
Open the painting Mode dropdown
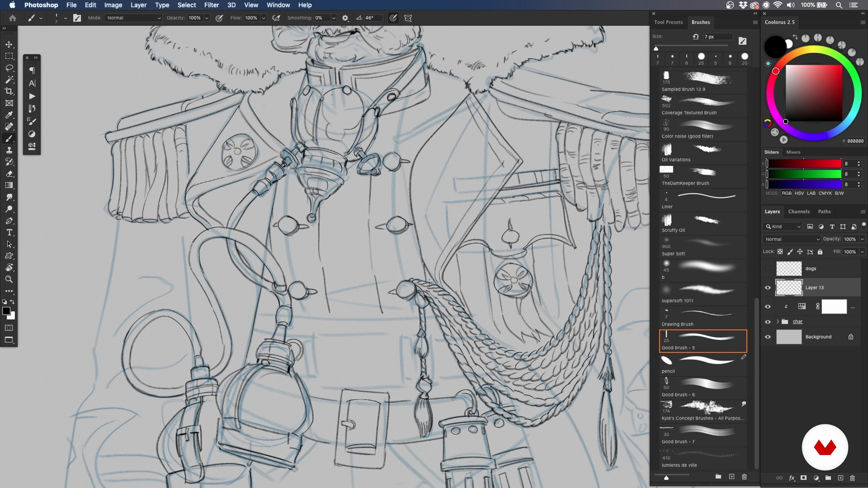click(133, 18)
